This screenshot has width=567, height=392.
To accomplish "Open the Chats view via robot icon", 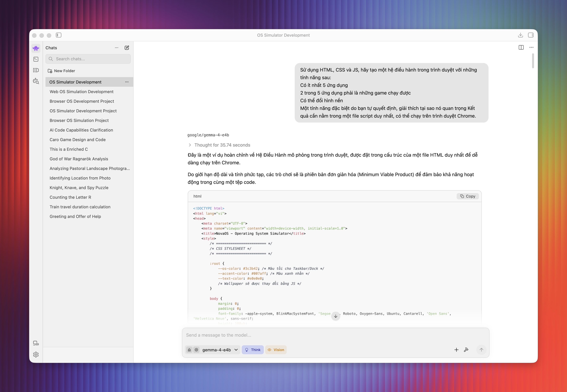I will point(36,48).
